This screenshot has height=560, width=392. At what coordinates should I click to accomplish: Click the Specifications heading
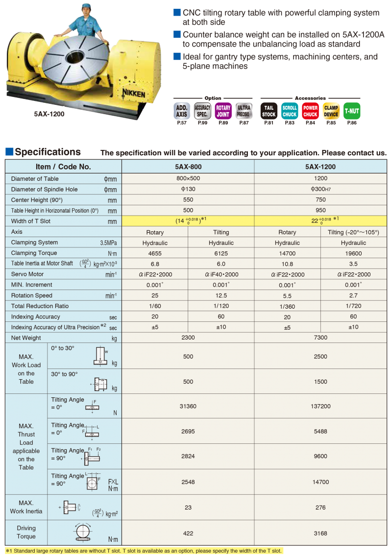tap(48, 152)
